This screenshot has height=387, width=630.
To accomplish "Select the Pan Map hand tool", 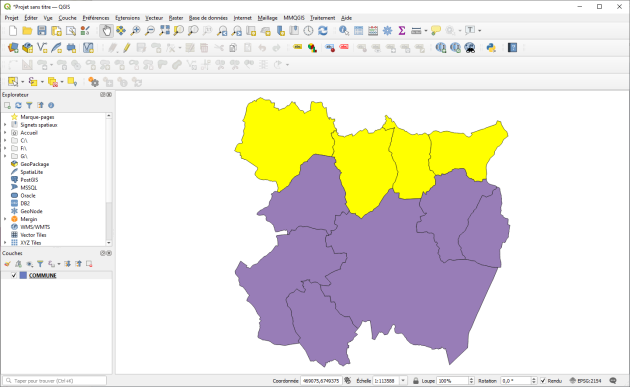I will (x=106, y=31).
